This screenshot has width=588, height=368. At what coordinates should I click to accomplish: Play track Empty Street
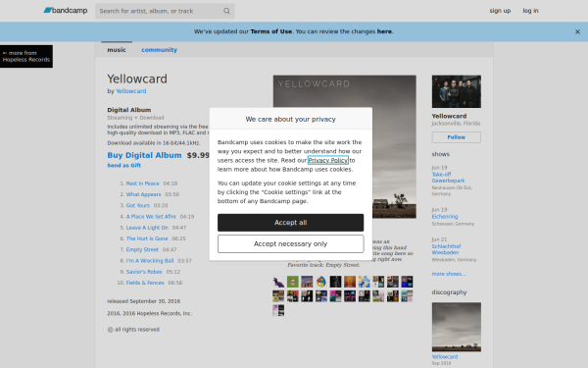point(142,249)
